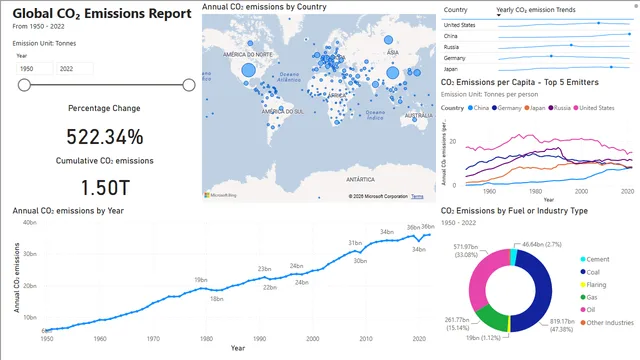Click the left handle of Year slider
Screen dimensions: 640x360
click(24, 85)
